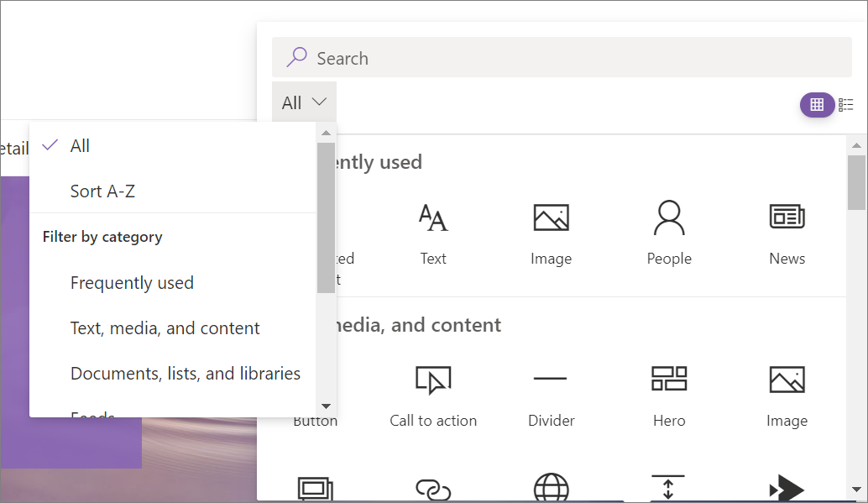This screenshot has height=503, width=868.
Task: Add a Divider web part
Action: (551, 380)
